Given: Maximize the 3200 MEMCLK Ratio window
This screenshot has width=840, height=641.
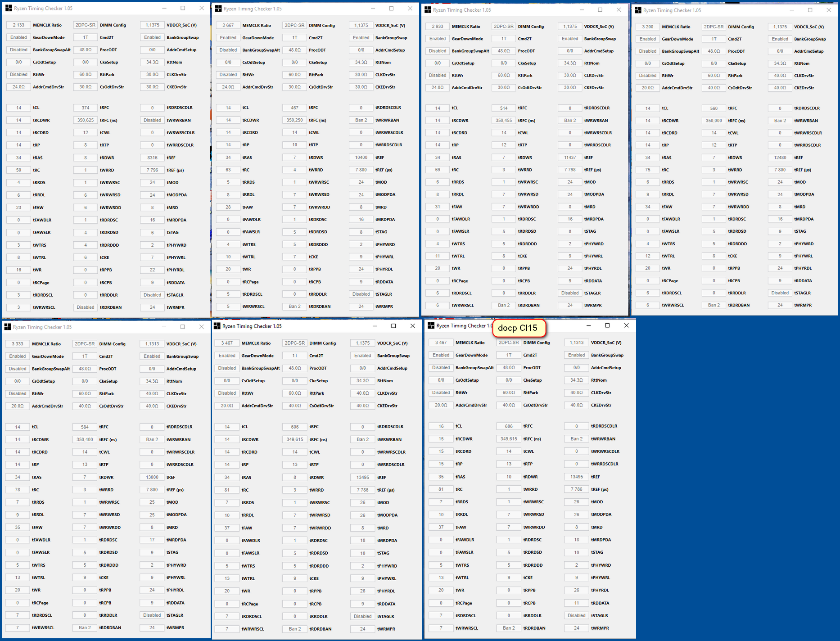Looking at the screenshot, I should click(810, 10).
